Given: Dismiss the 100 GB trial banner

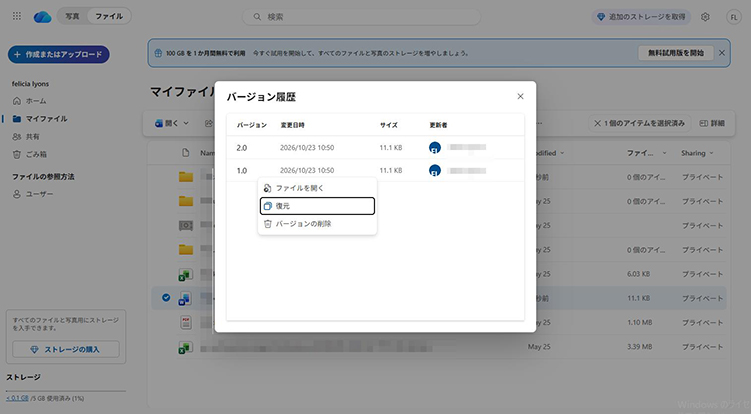Looking at the screenshot, I should pos(722,53).
